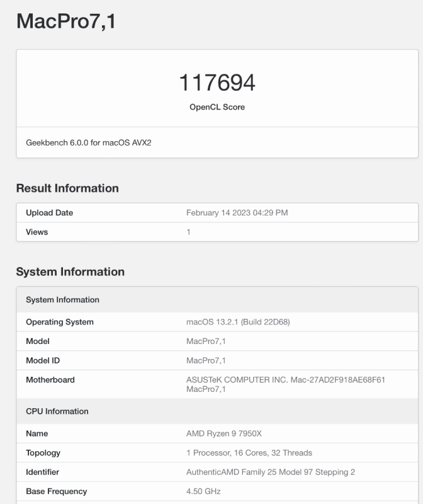This screenshot has width=423, height=504.
Task: Select the 4.50 GHz frequency value
Action: point(203,491)
